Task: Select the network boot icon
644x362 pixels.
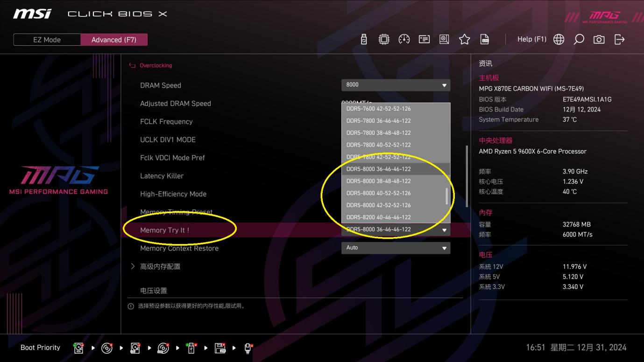Action: pyautogui.click(x=248, y=348)
